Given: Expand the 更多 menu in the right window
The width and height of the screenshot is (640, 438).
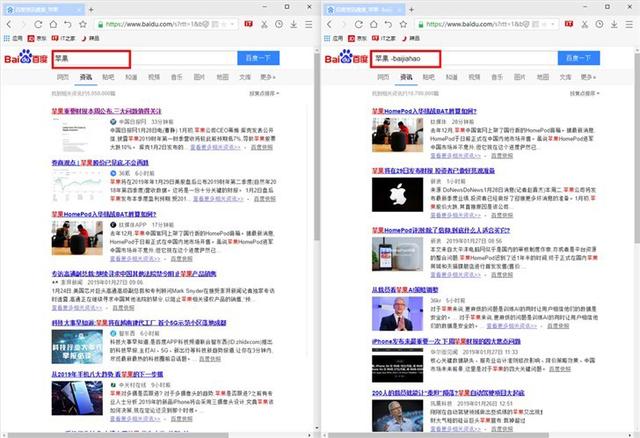Looking at the screenshot, I should pos(588,77).
